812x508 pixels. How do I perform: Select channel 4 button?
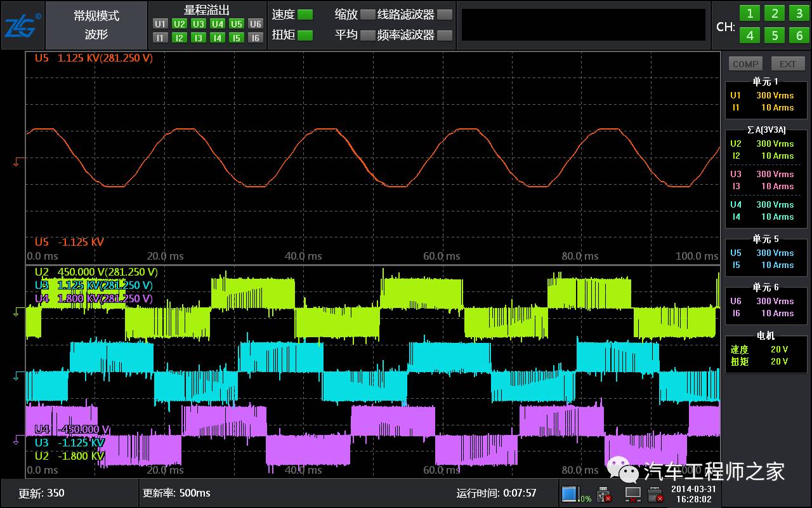(750, 36)
